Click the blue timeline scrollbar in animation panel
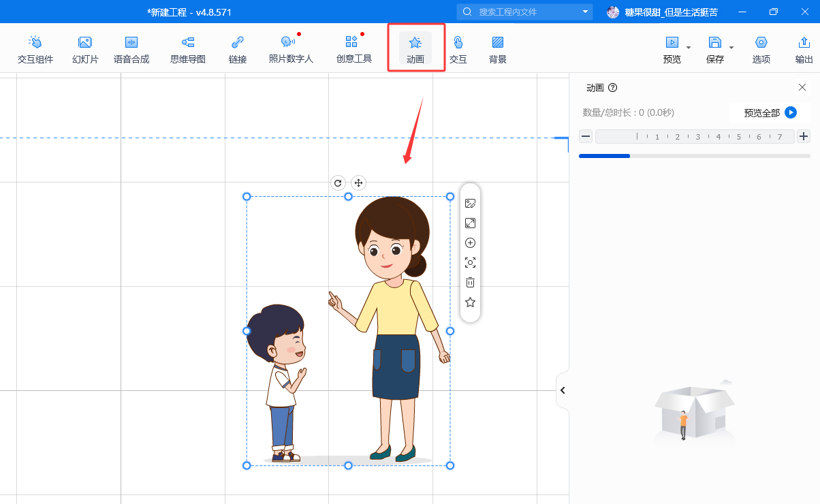Image resolution: width=820 pixels, height=504 pixels. pyautogui.click(x=604, y=156)
